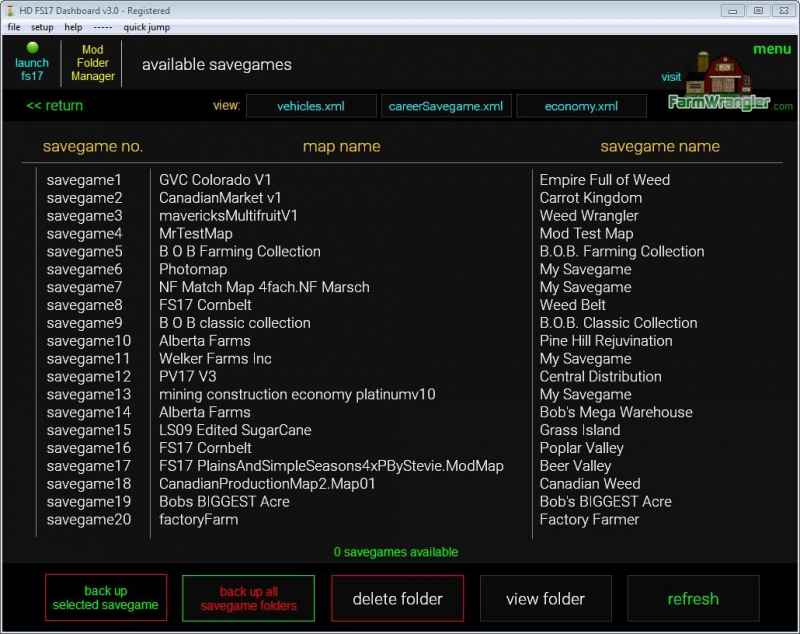
Task: Click the app icon in title bar
Action: point(10,10)
